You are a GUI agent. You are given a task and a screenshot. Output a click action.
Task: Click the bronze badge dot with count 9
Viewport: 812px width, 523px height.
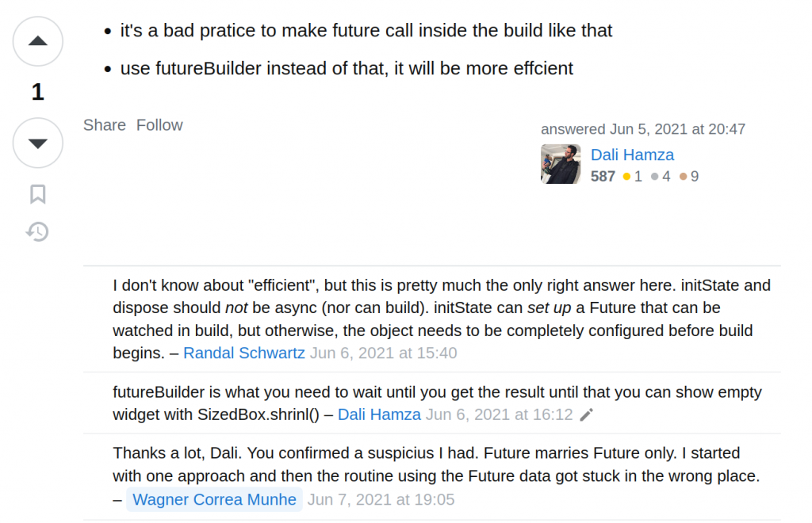click(684, 177)
